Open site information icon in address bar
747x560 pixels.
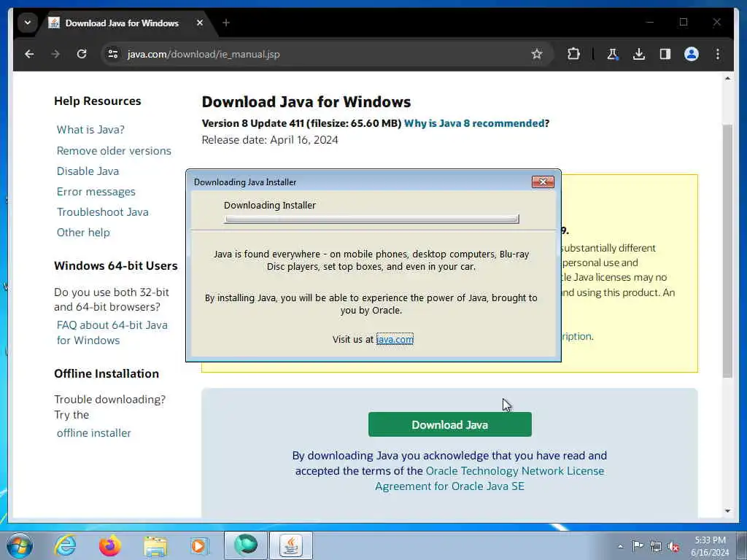click(113, 54)
